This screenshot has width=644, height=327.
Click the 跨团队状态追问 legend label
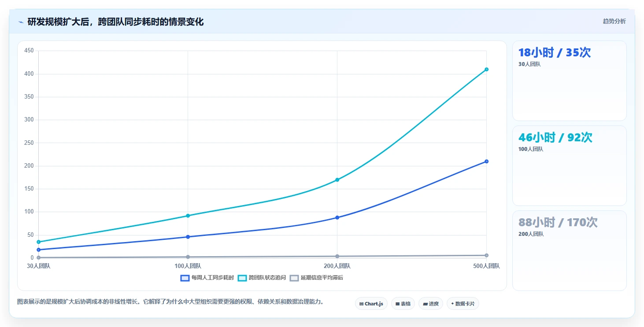coord(267,278)
